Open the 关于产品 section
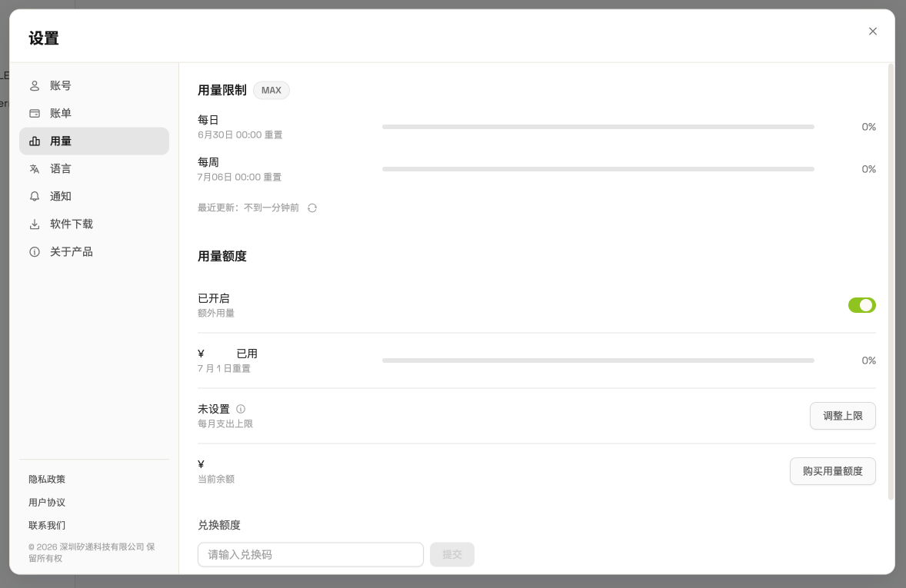This screenshot has height=588, width=906. [x=94, y=252]
